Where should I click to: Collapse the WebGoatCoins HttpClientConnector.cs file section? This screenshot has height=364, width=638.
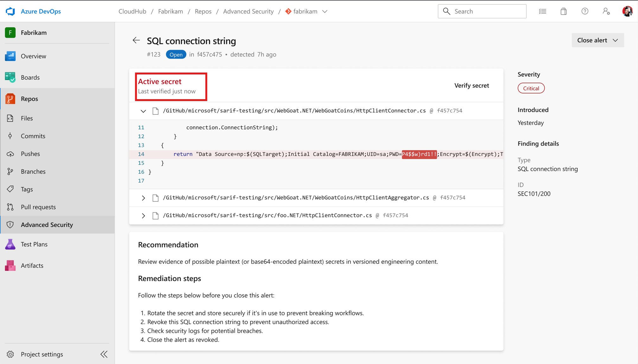point(143,111)
